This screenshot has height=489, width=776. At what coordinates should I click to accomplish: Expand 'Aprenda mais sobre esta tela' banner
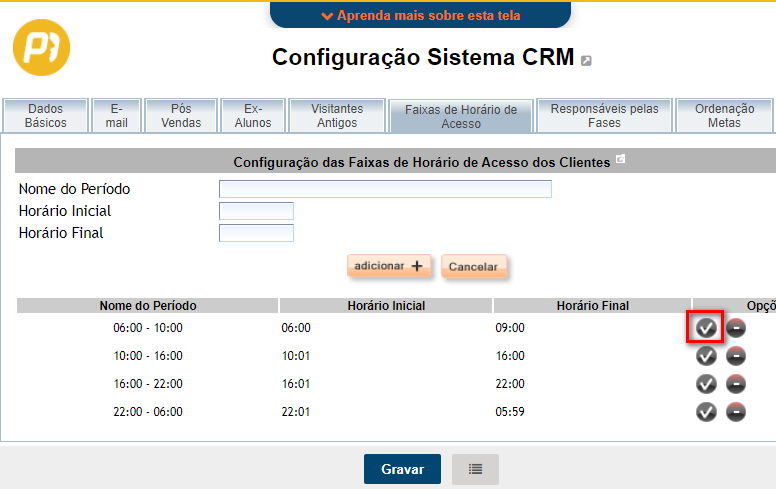(x=420, y=15)
